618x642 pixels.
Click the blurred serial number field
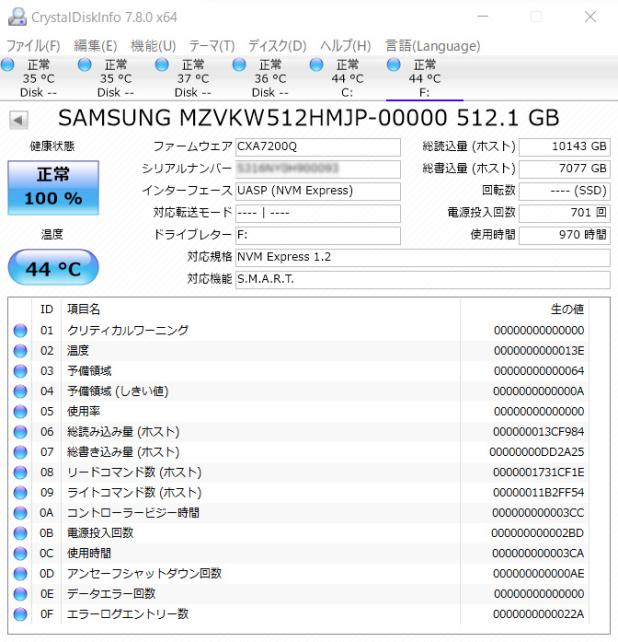(x=318, y=169)
